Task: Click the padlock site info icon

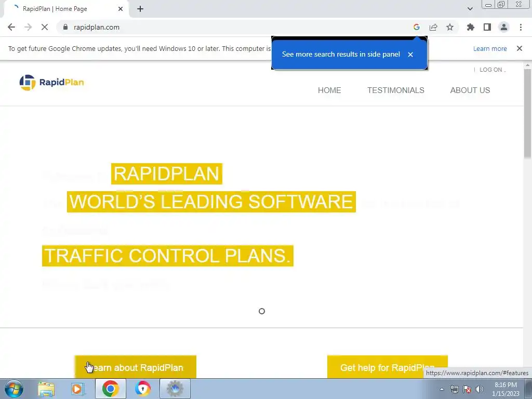Action: point(65,27)
